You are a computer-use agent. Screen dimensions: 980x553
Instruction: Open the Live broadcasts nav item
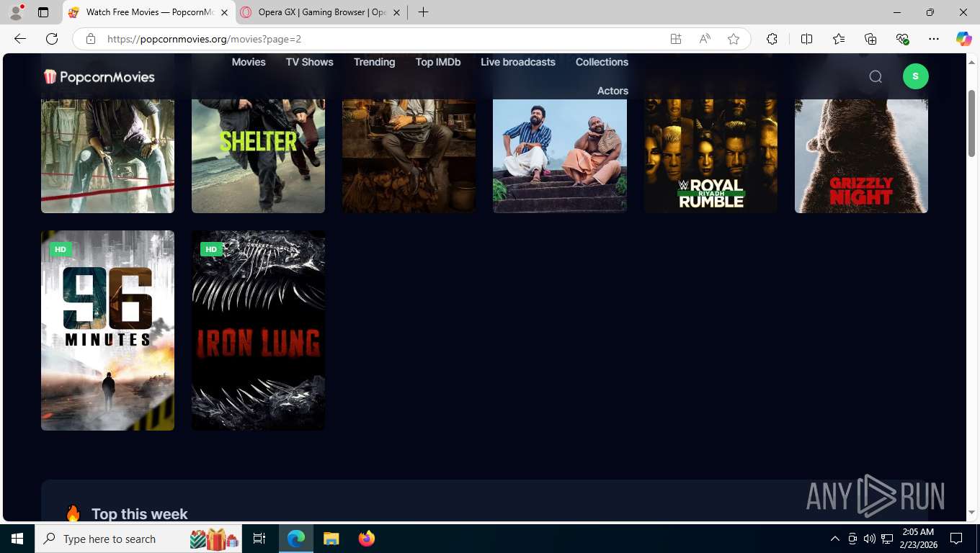point(517,62)
